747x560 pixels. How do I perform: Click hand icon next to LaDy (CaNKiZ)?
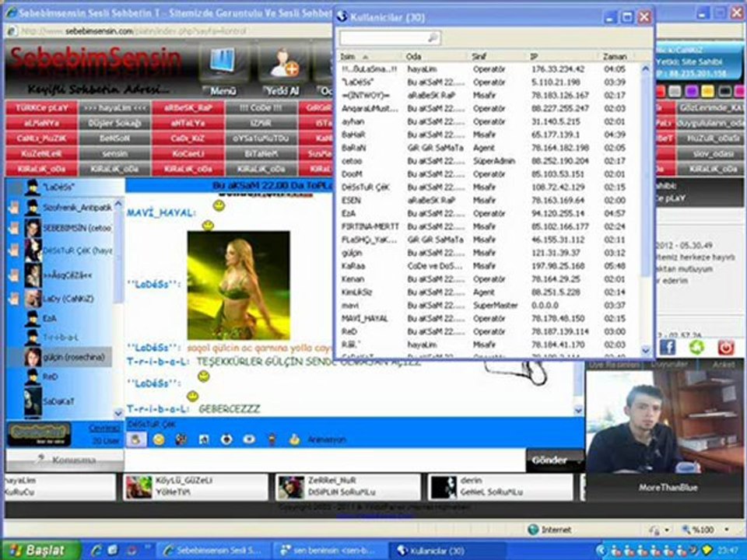point(14,299)
